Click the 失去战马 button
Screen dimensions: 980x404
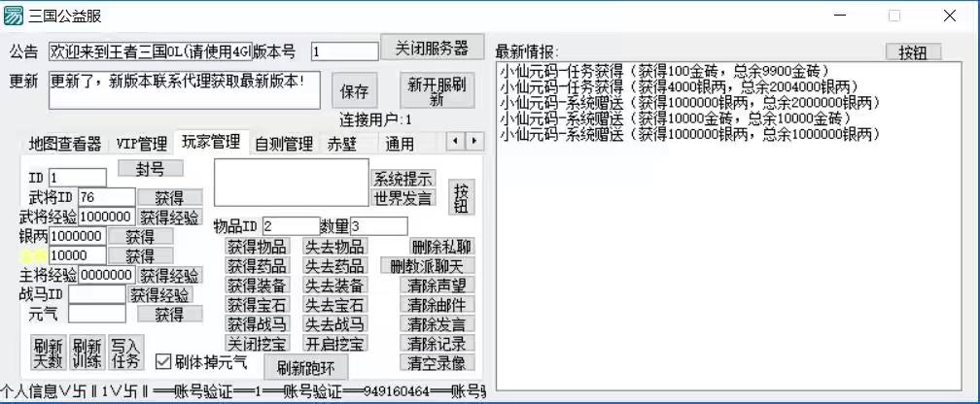point(335,323)
